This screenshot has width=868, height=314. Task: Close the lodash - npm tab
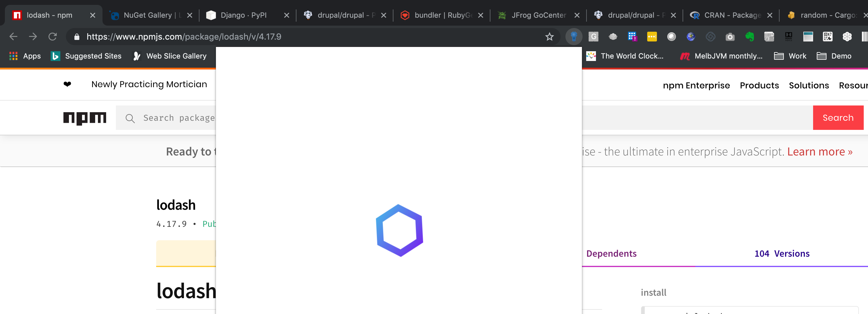click(x=93, y=15)
